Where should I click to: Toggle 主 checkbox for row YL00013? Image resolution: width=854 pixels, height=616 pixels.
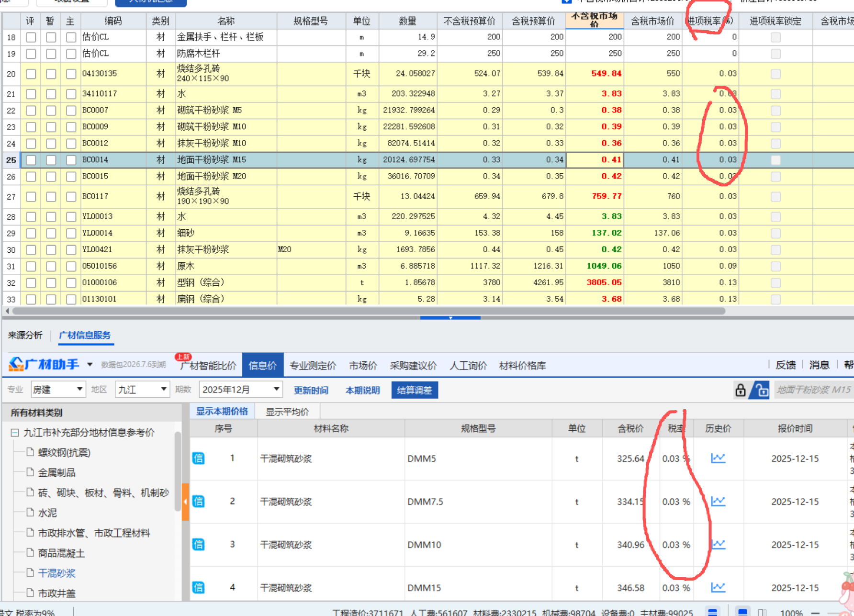tap(71, 217)
